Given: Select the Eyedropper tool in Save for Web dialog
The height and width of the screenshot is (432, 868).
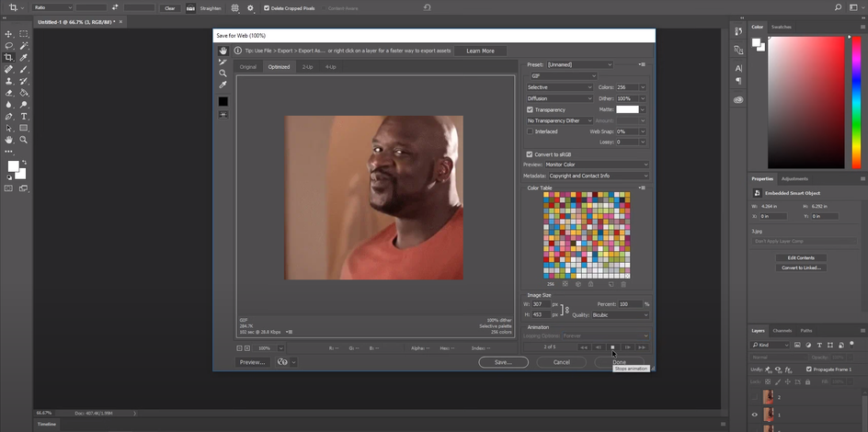Looking at the screenshot, I should 223,85.
